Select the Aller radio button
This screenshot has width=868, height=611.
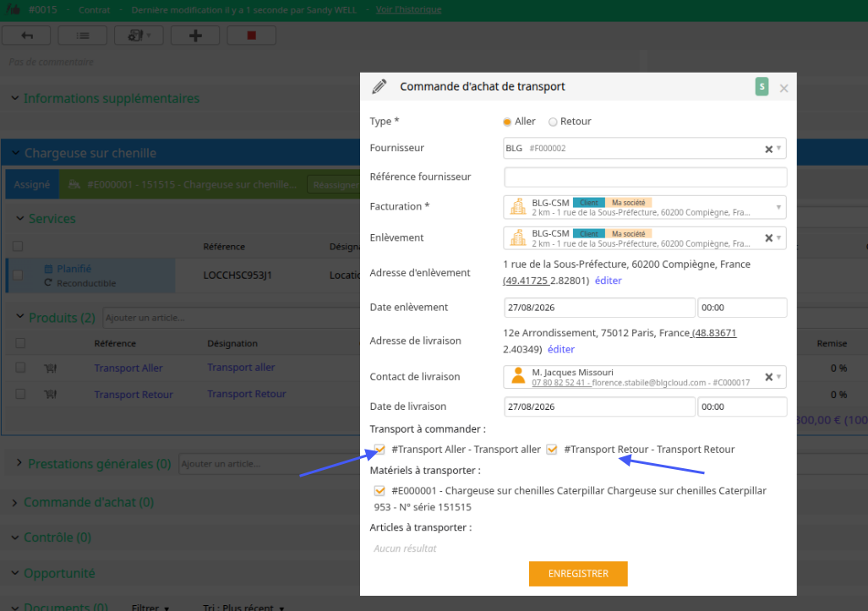pyautogui.click(x=507, y=122)
